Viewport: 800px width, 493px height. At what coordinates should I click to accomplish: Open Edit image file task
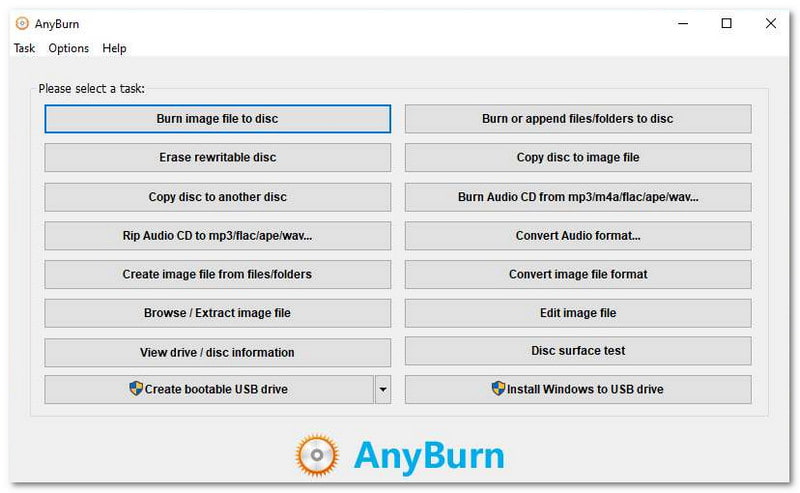[x=578, y=313]
